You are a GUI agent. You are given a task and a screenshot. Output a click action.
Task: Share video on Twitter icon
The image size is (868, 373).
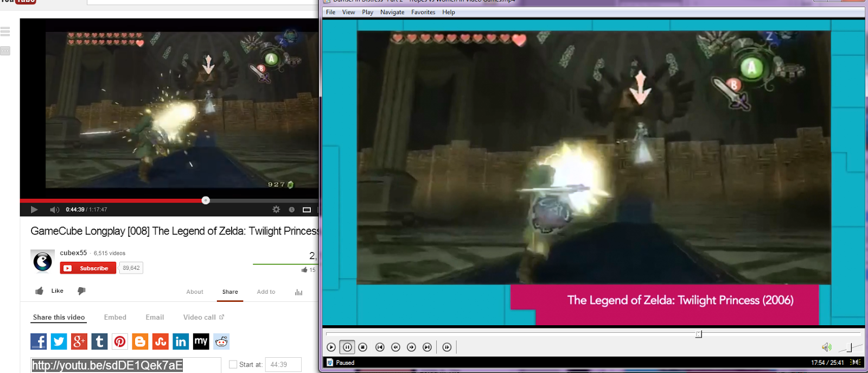click(59, 342)
